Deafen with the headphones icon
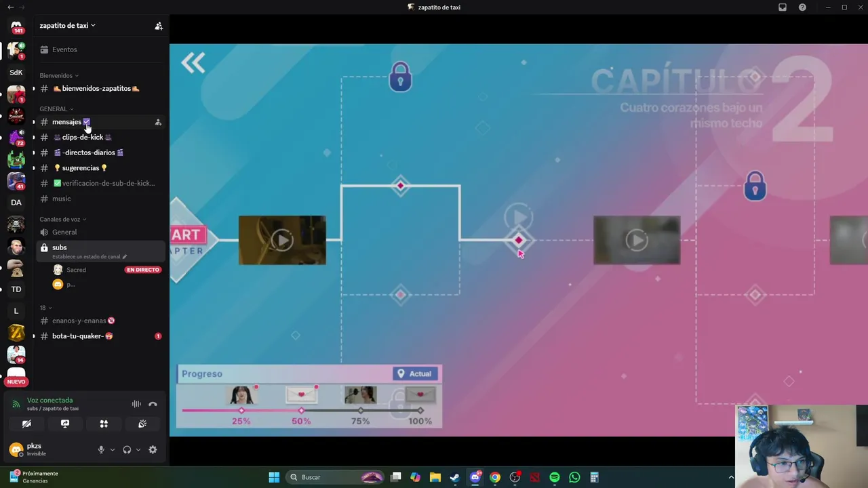 (127, 449)
